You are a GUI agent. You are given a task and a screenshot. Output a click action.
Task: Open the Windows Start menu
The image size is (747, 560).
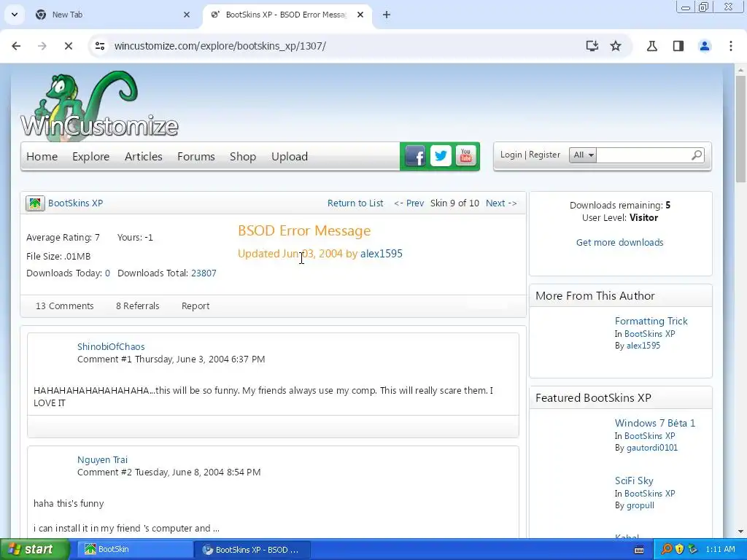(x=34, y=549)
